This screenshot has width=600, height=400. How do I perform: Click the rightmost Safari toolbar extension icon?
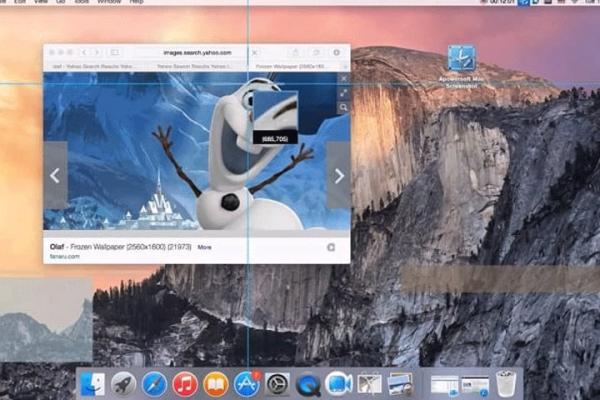tap(336, 52)
